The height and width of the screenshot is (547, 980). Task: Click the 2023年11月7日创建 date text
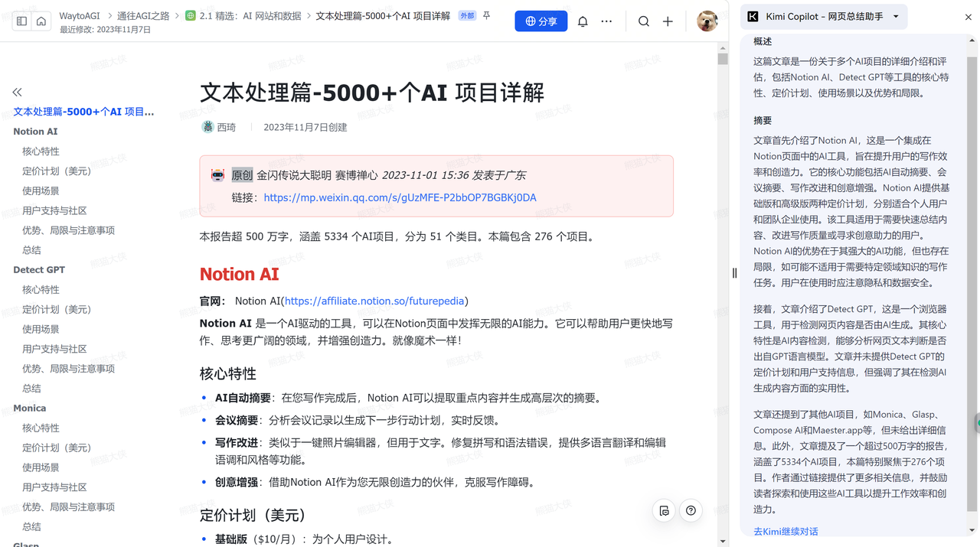(x=305, y=127)
